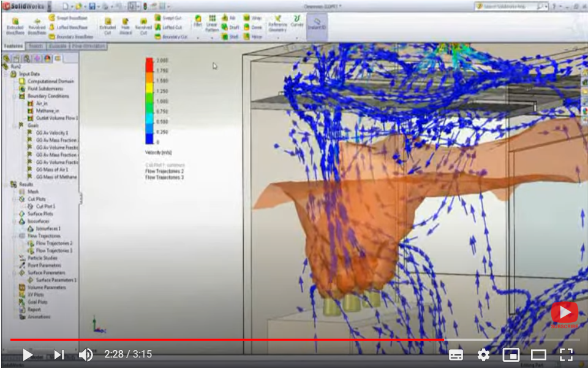Viewport: 588px width, 368px height.
Task: Click the red swatch in velocity legend
Action: 149,65
